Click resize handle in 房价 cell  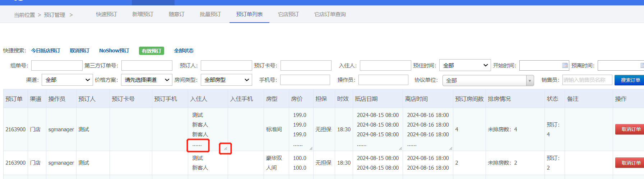coord(311,148)
